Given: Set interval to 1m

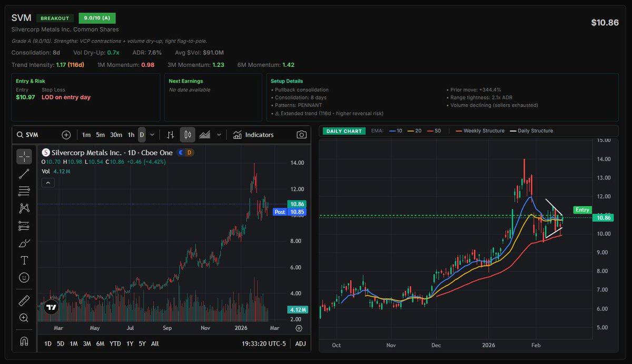Looking at the screenshot, I should 86,135.
